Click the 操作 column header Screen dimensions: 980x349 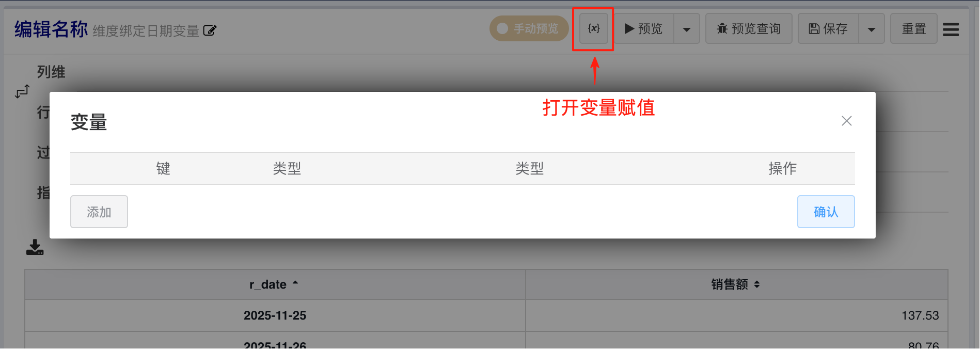coord(782,168)
